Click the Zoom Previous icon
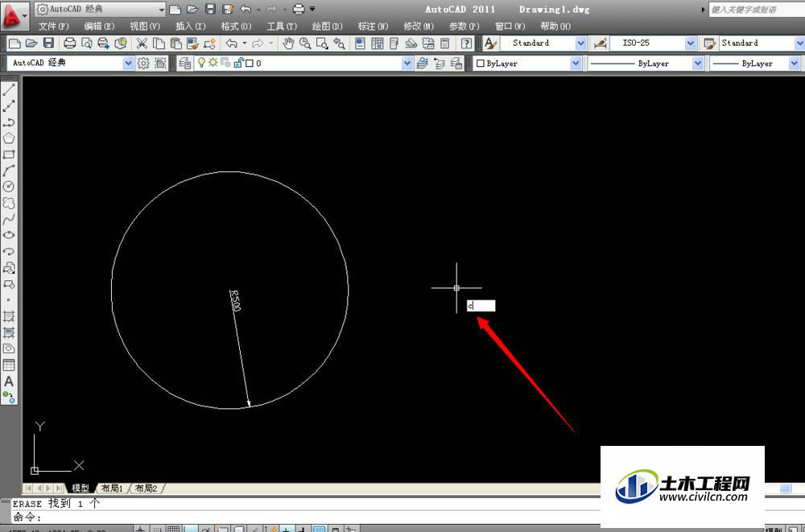This screenshot has width=805, height=532. pos(338,43)
